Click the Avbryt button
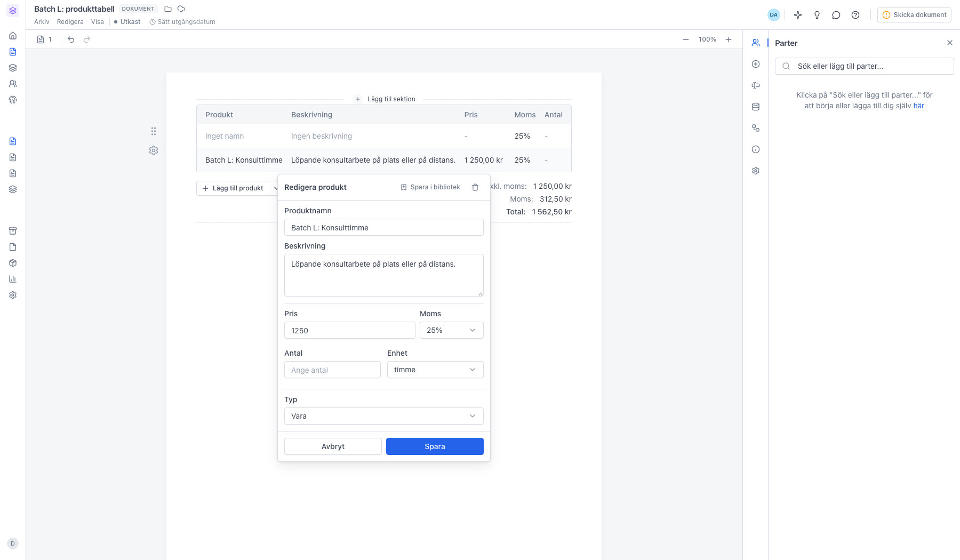This screenshot has height=560, width=960. [x=333, y=446]
